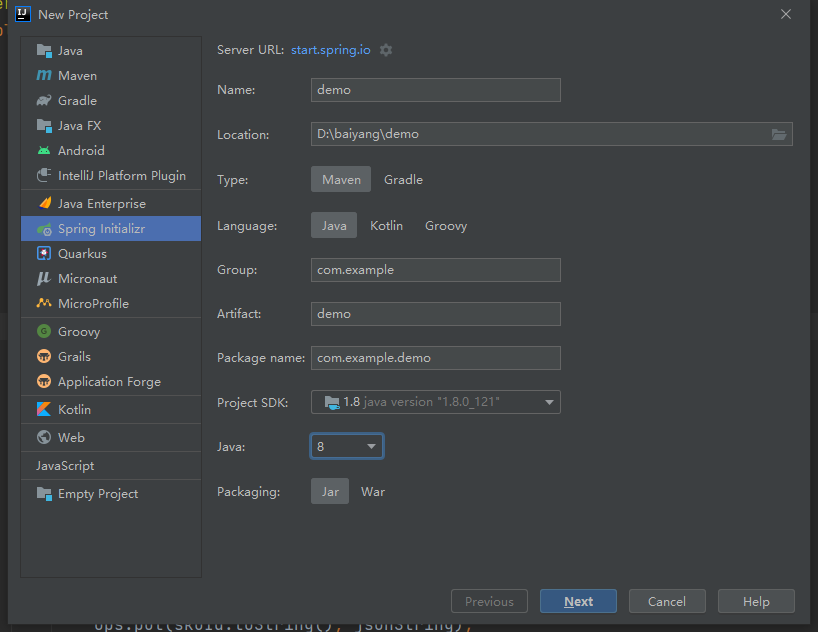Select Micronaut project generator
Image resolution: width=818 pixels, height=632 pixels.
(111, 279)
